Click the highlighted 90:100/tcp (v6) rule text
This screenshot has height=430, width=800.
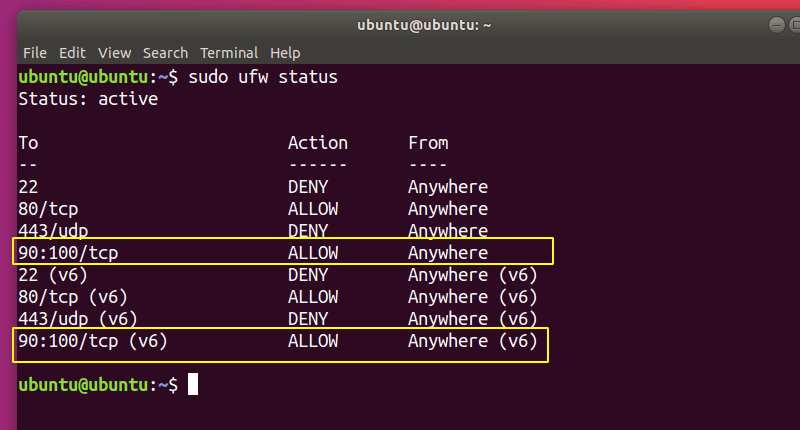coord(92,341)
